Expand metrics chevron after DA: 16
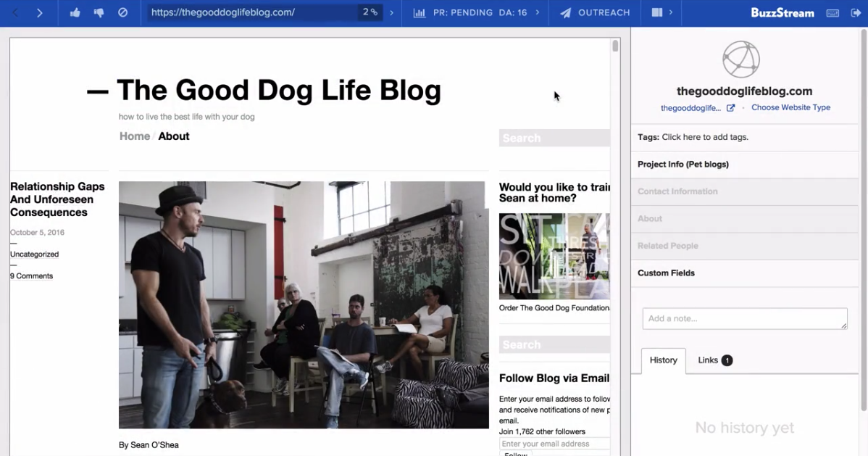Image resolution: width=868 pixels, height=456 pixels. click(x=537, y=12)
